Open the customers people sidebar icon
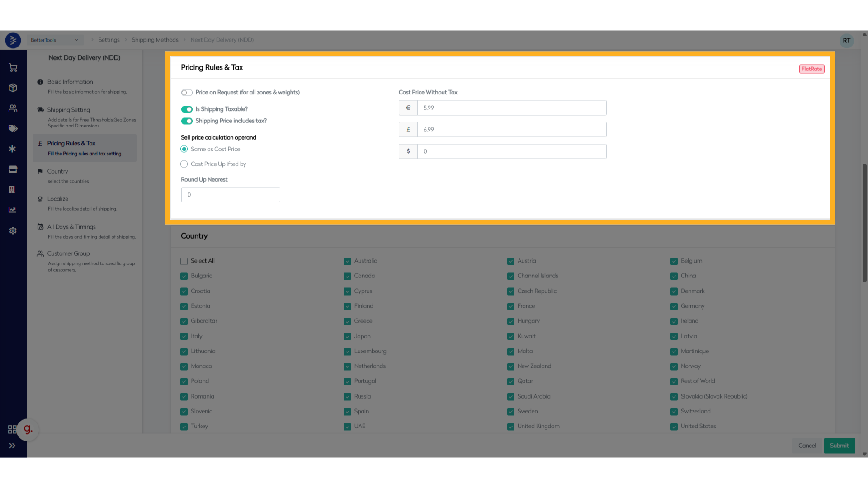The height and width of the screenshot is (488, 868). pos(13,108)
